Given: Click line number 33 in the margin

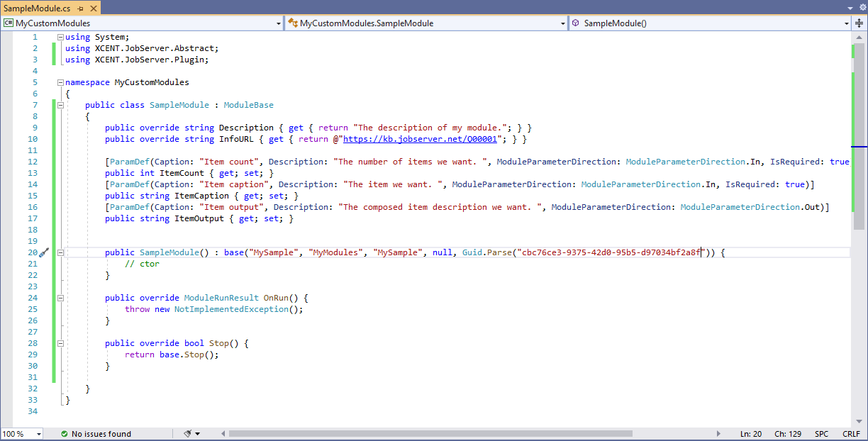Looking at the screenshot, I should 34,400.
